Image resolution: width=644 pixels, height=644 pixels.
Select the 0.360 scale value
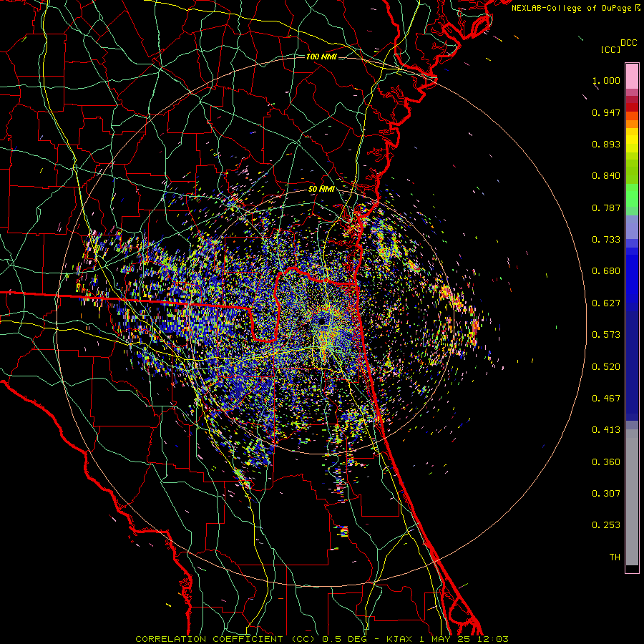(606, 462)
